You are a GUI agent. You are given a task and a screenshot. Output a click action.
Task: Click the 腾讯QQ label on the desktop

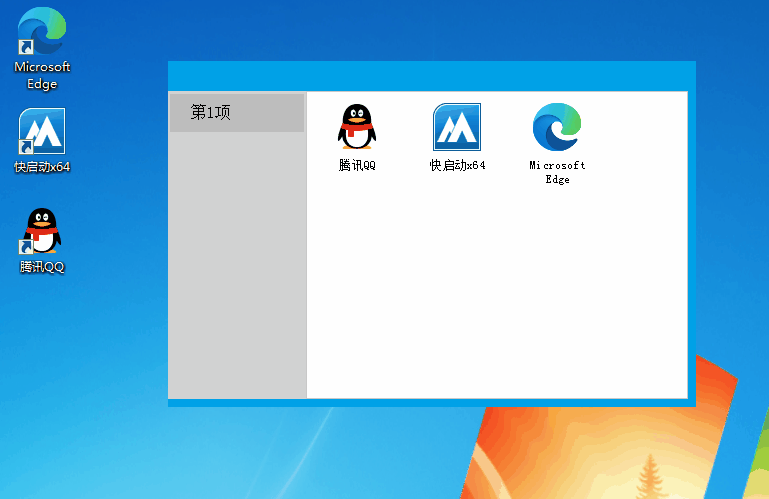pyautogui.click(x=42, y=267)
